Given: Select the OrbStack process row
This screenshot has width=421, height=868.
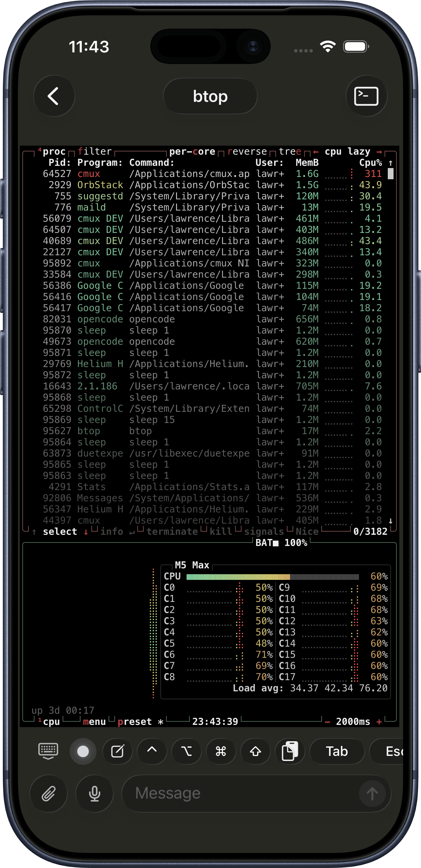Looking at the screenshot, I should click(x=212, y=185).
